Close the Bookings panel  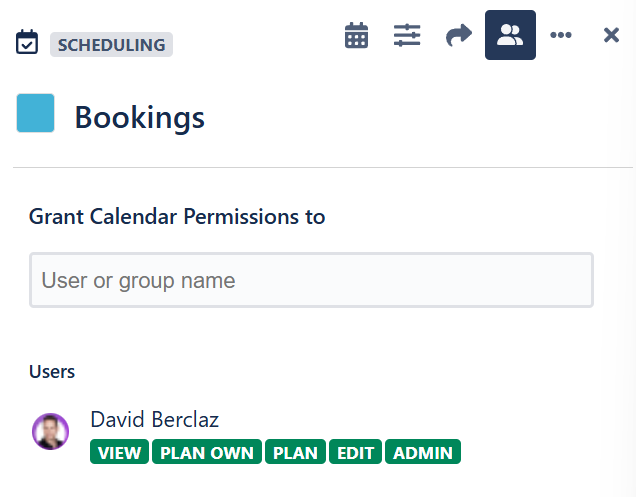(x=611, y=36)
